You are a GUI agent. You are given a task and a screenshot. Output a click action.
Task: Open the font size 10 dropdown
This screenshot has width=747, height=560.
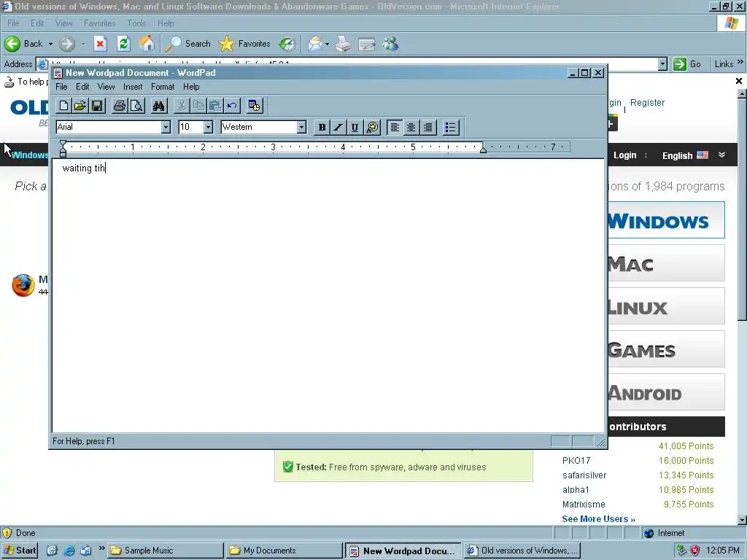(x=208, y=127)
